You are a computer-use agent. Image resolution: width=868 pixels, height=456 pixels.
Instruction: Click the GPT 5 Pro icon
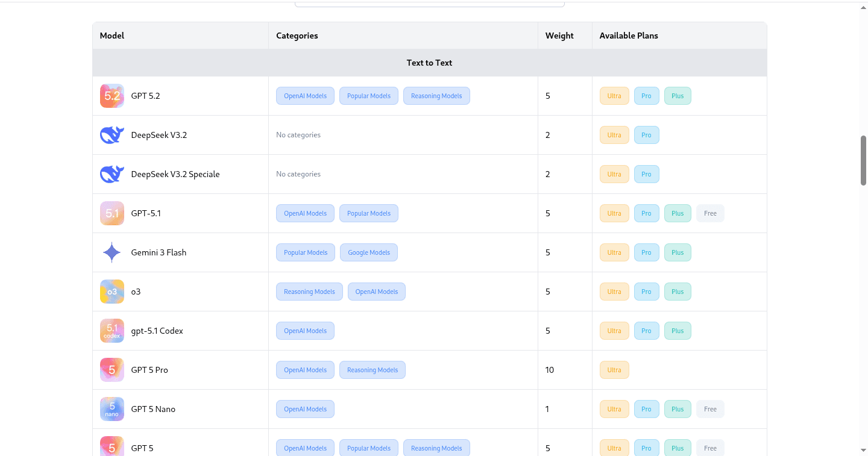112,370
